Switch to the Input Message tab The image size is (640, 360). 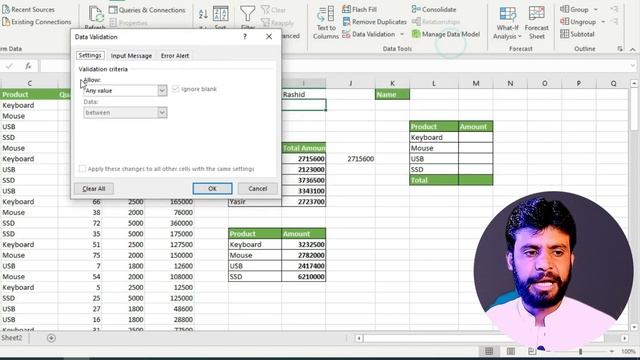tap(131, 56)
